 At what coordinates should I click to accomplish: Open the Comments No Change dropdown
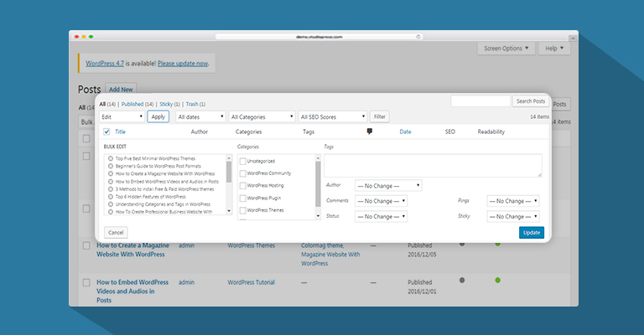pos(382,201)
